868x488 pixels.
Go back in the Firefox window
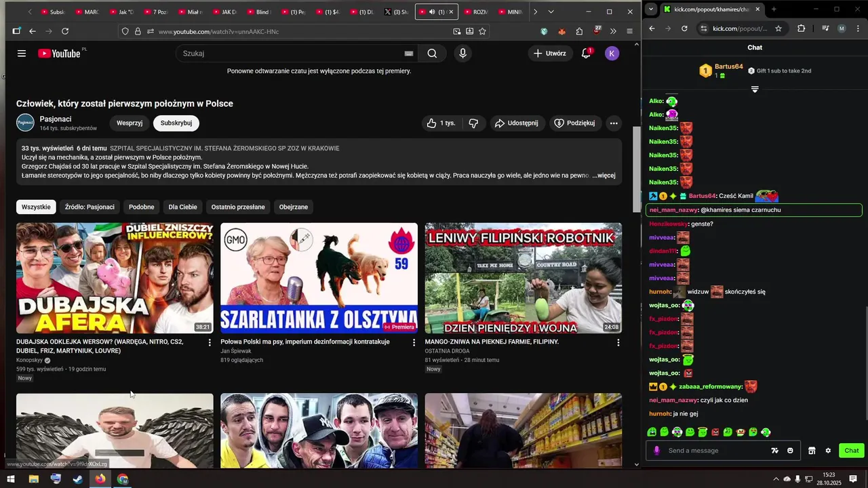(33, 31)
